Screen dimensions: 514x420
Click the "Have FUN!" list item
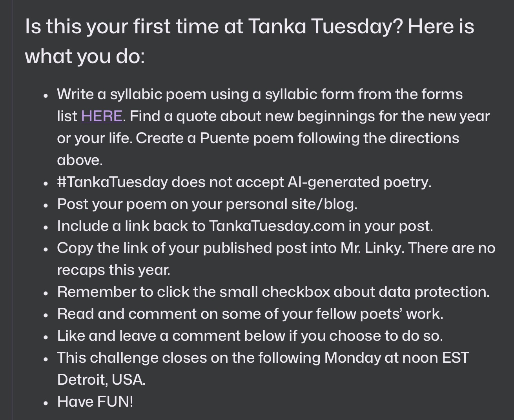tap(95, 402)
